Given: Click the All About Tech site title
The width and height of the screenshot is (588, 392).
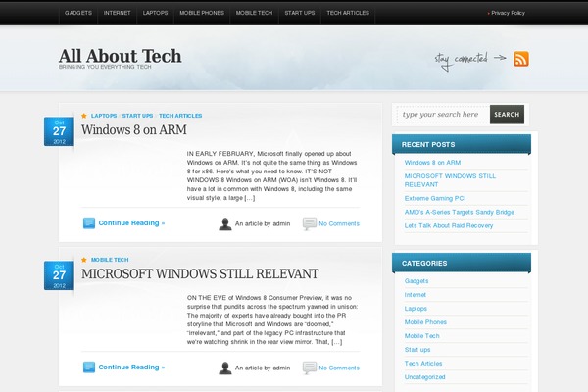Looking at the screenshot, I should coord(120,56).
